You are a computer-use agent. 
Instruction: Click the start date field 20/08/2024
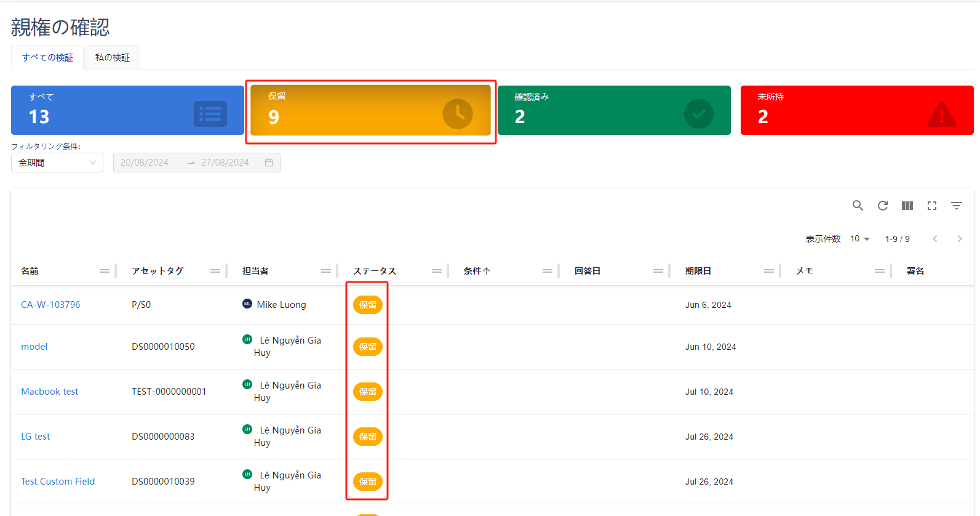pyautogui.click(x=145, y=163)
